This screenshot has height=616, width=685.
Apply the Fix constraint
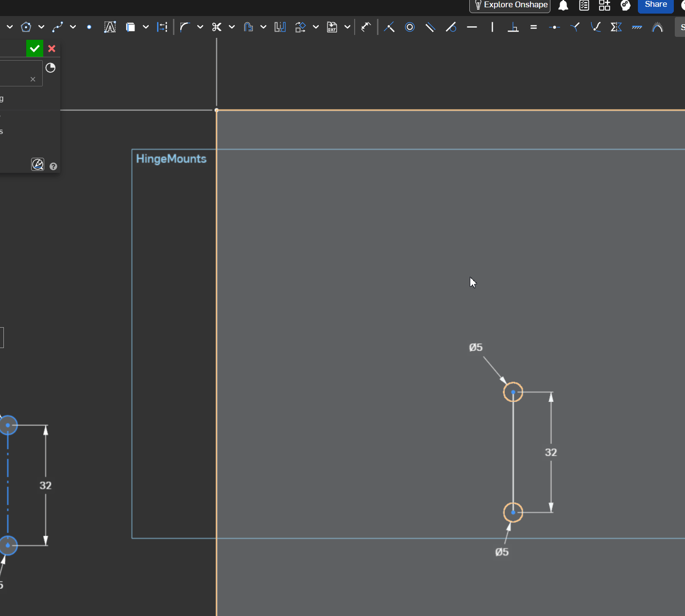pyautogui.click(x=637, y=27)
